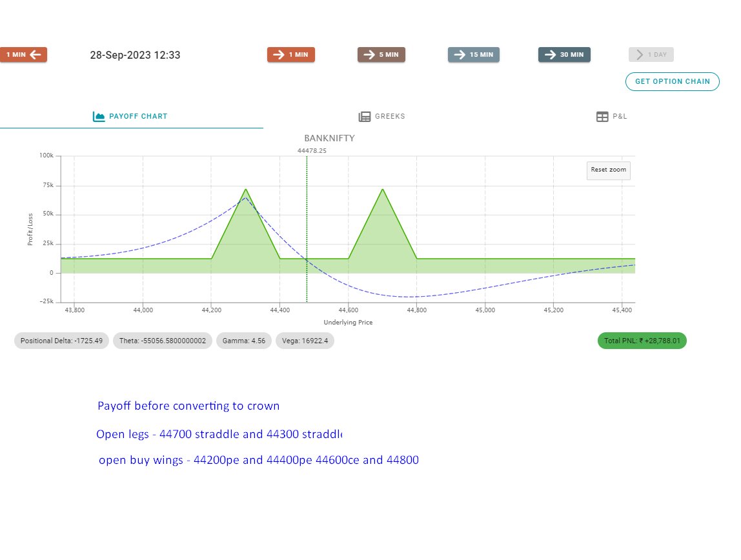
Task: Open the PAYOFF CHART tab
Action: 132,116
